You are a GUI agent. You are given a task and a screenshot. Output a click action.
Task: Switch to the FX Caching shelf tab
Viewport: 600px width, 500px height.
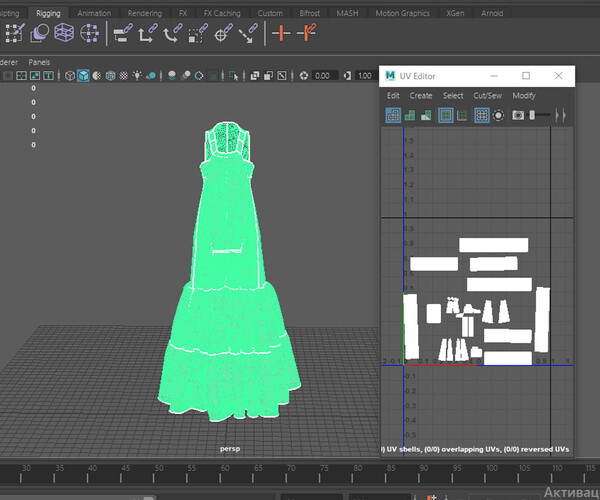pyautogui.click(x=222, y=13)
